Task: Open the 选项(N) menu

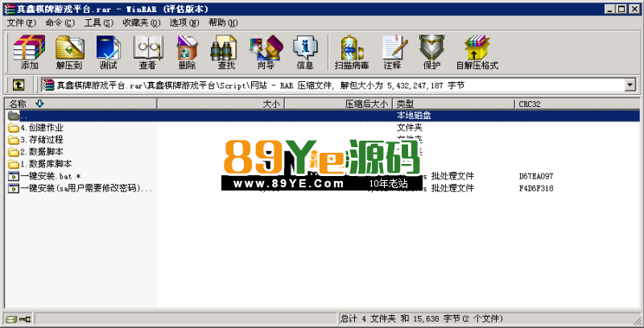Action: (184, 23)
